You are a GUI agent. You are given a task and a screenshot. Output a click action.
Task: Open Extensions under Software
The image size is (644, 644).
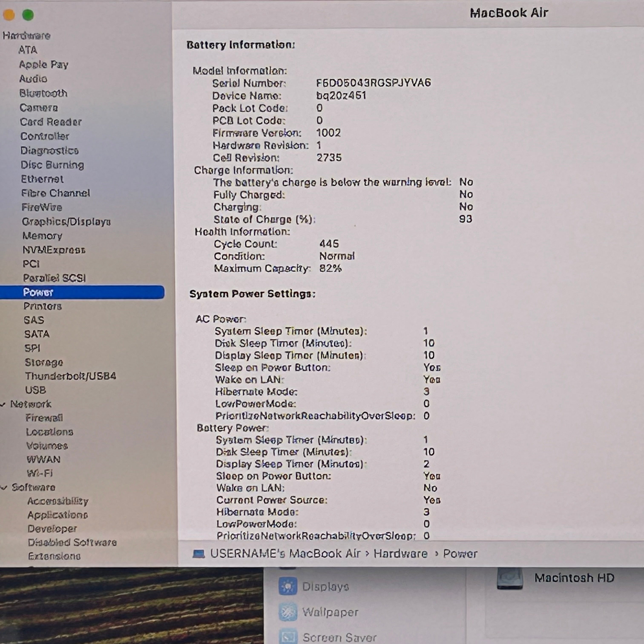[x=54, y=556]
